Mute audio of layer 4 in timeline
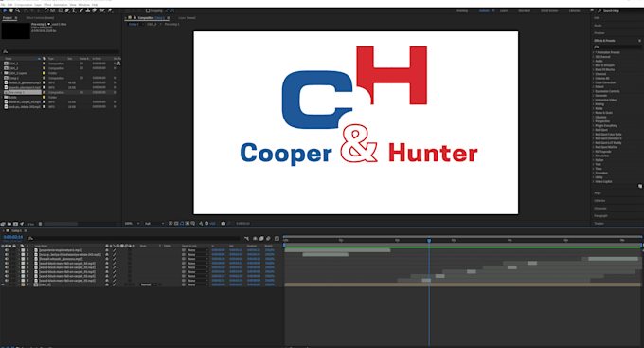 (7, 264)
